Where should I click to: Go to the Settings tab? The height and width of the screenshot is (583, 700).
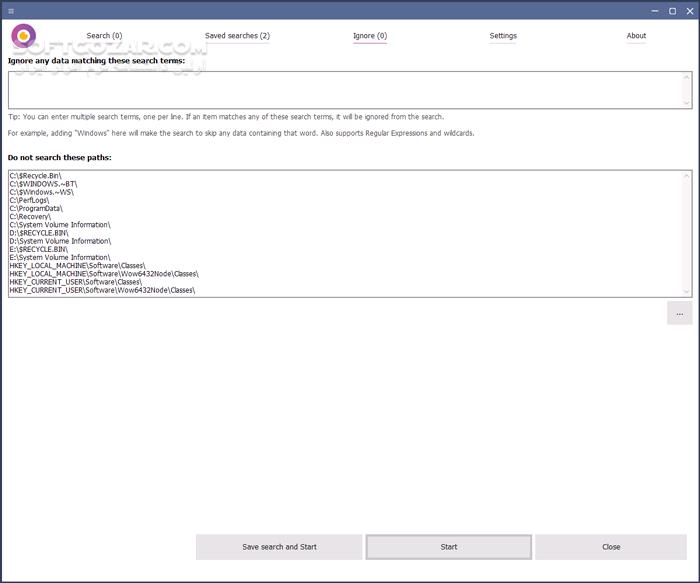[503, 36]
